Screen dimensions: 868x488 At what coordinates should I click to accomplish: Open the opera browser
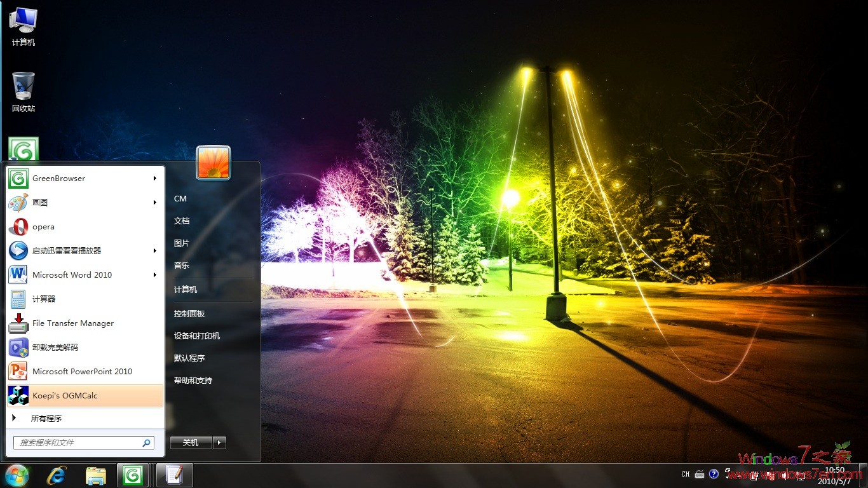(x=44, y=226)
